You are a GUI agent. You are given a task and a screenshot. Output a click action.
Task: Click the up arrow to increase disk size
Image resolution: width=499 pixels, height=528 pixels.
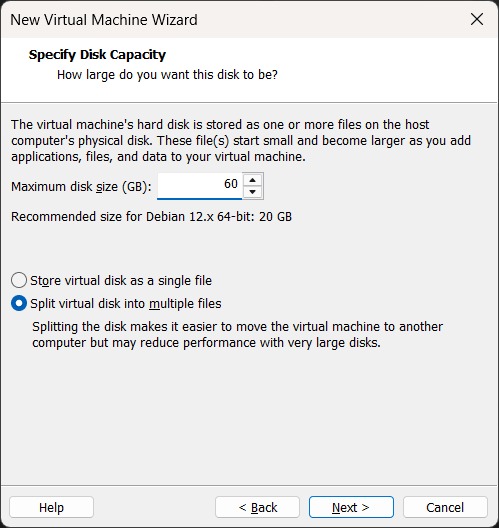click(x=253, y=180)
